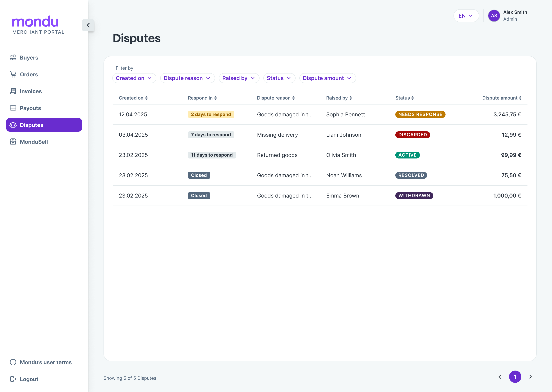Click the Orders shopping cart icon
552x392 pixels.
[13, 74]
